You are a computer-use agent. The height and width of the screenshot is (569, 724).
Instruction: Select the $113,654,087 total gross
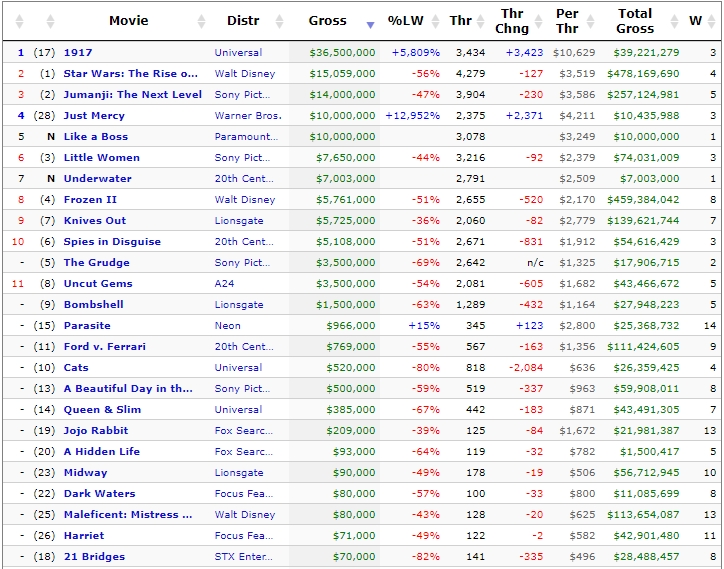click(643, 515)
